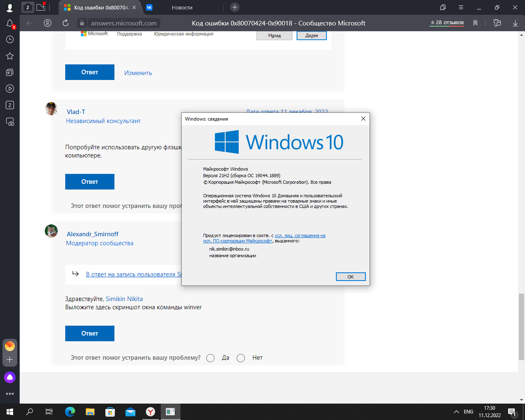Close the Код ошибки 0x8007042 tab

point(134,7)
